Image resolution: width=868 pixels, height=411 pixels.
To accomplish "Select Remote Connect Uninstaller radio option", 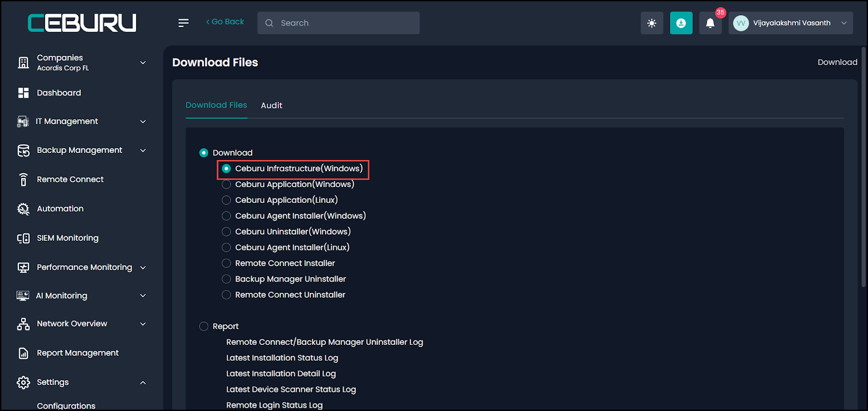I will pyautogui.click(x=226, y=294).
